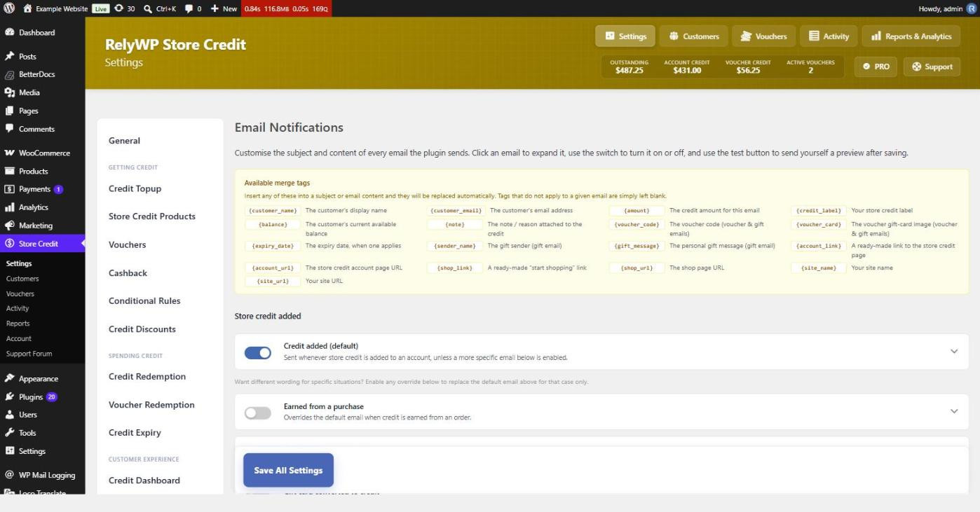Switch to the Settings header tab
980x512 pixels.
coord(625,36)
